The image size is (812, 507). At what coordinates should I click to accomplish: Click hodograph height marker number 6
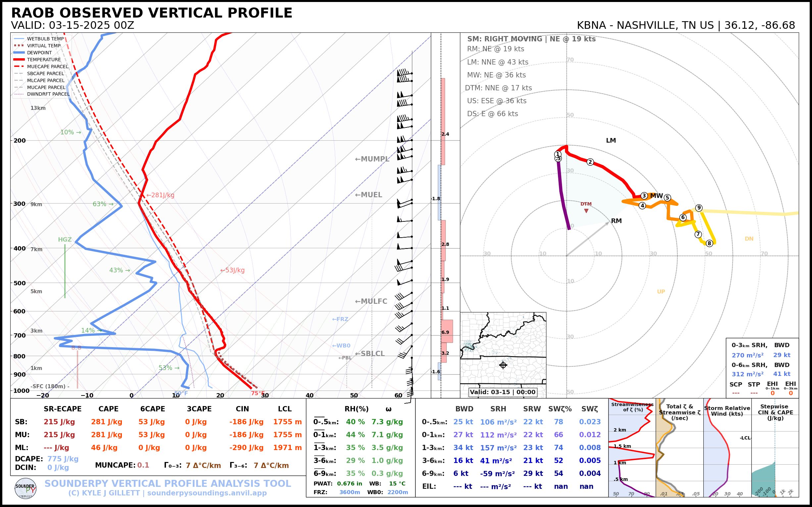pos(683,217)
